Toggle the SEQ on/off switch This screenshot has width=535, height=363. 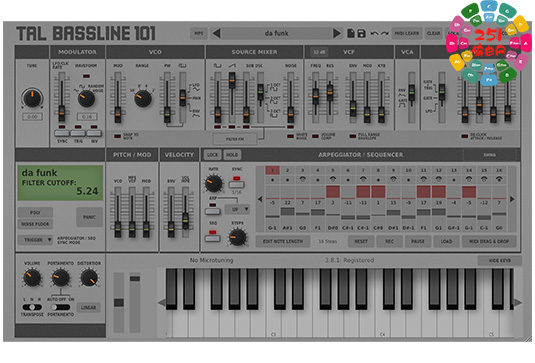pos(213,238)
